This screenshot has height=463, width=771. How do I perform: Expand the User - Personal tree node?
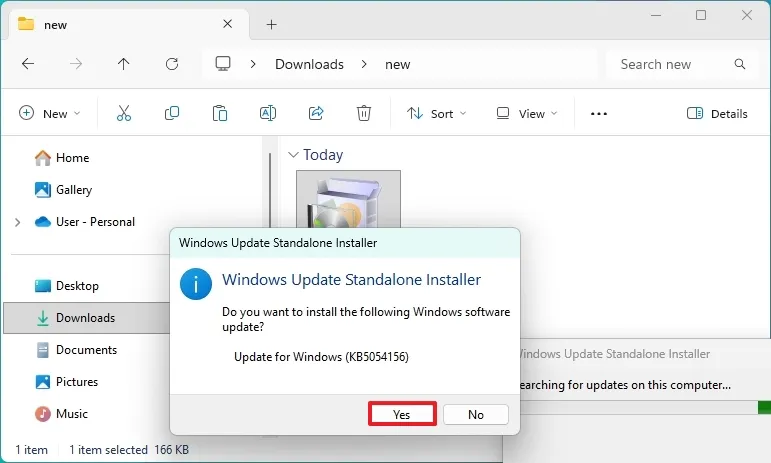18,222
